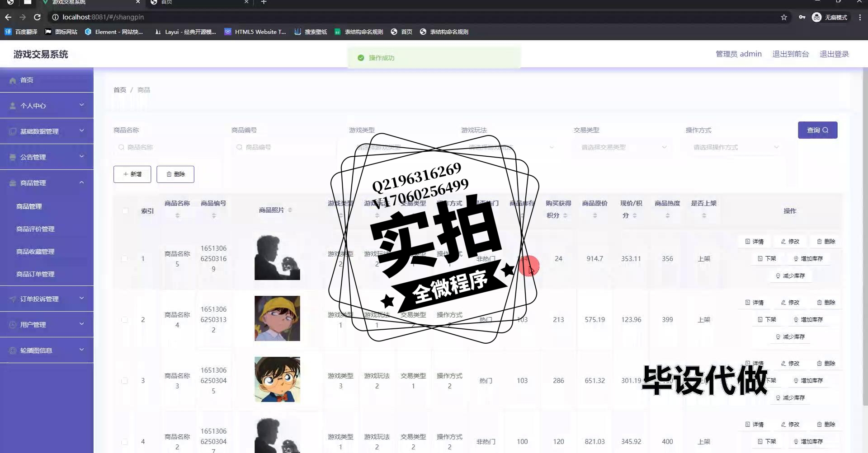The image size is (868, 453).
Task: Open the 操作方式 dropdown
Action: click(736, 147)
